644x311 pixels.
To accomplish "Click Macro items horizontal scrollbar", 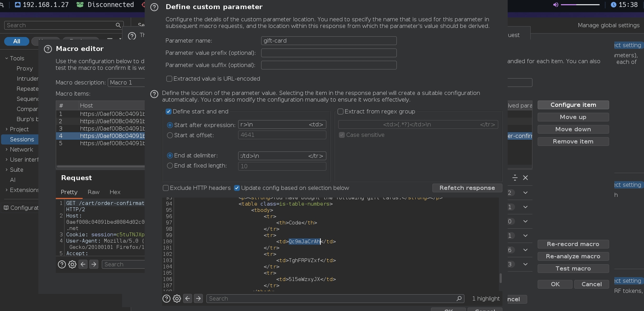I will pos(101,166).
